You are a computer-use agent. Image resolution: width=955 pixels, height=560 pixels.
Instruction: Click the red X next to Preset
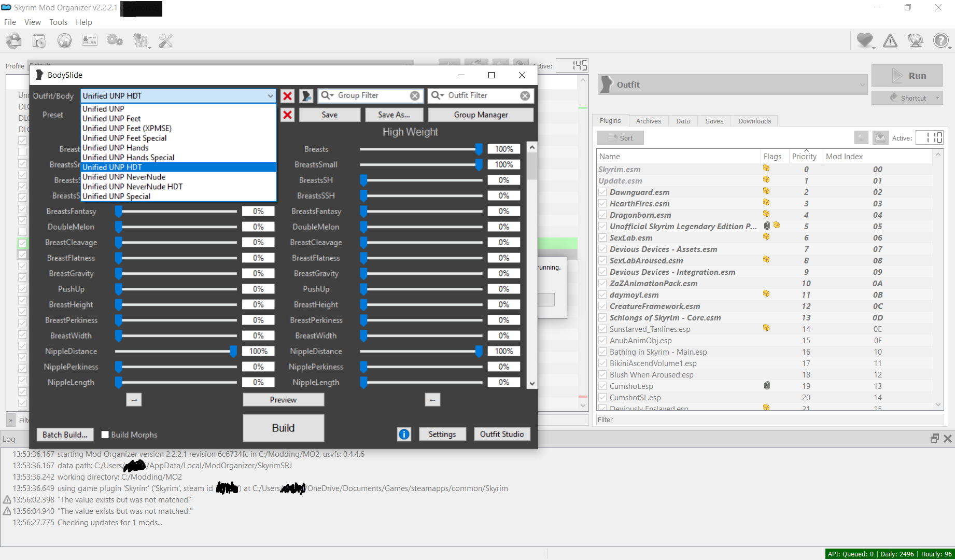tap(287, 115)
